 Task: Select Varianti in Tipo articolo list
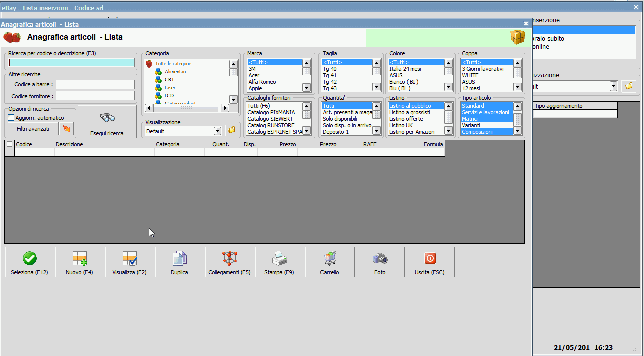(x=487, y=125)
